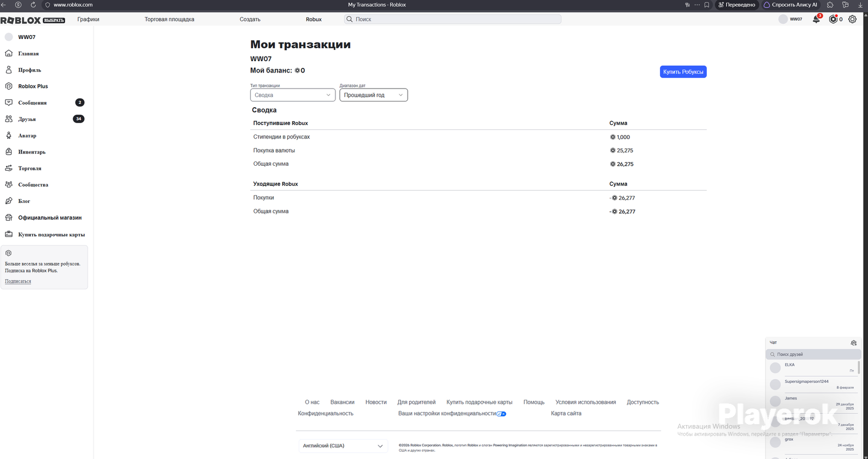Open the Конфиденциальность footer link
Image resolution: width=868 pixels, height=459 pixels.
pos(326,414)
